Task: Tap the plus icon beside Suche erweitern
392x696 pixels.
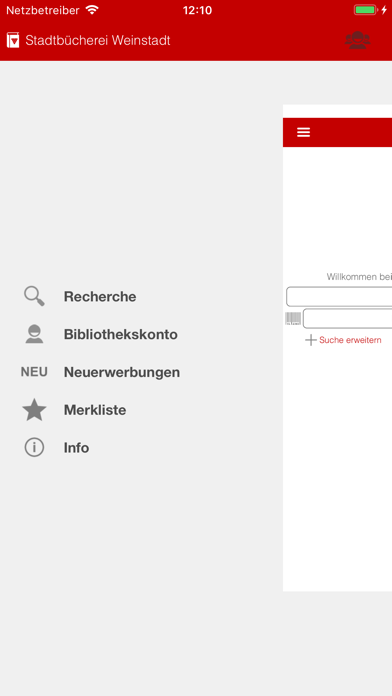Action: (311, 340)
